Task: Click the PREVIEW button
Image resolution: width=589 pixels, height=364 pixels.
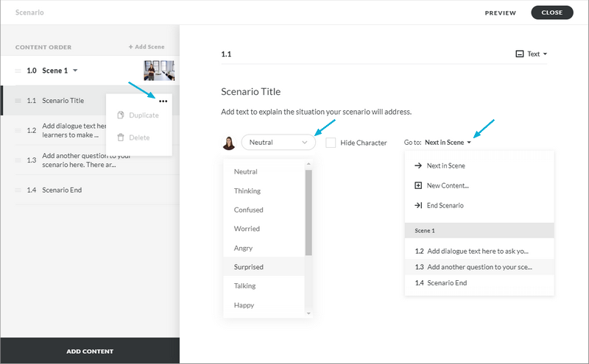Action: pyautogui.click(x=501, y=13)
